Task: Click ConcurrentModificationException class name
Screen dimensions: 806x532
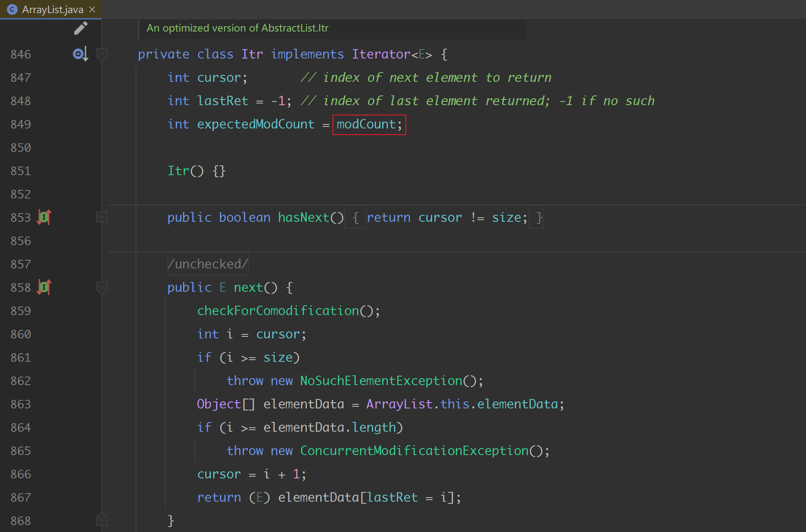Action: pos(414,451)
